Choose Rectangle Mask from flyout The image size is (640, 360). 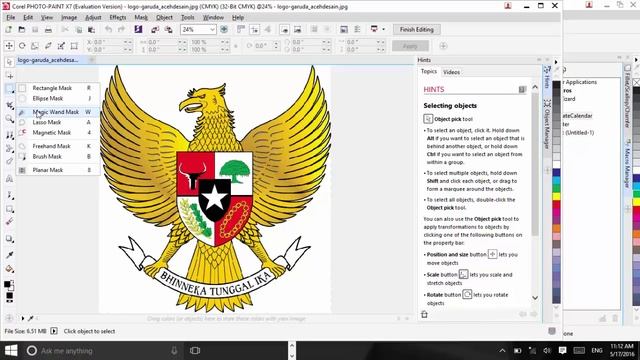click(x=58, y=88)
